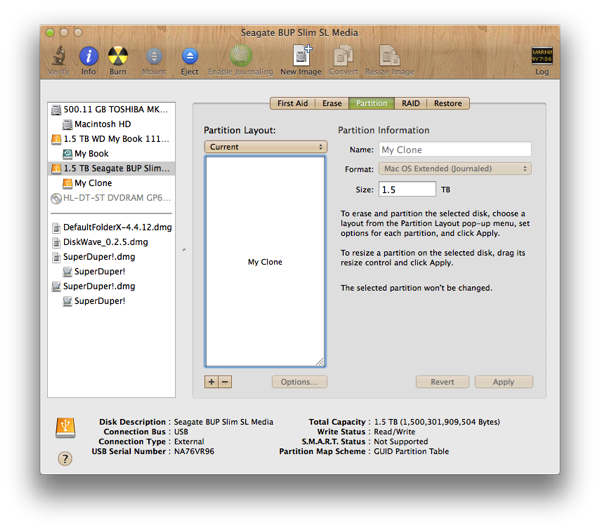Click the Mount toolbar icon
This screenshot has height=530, width=600.
(154, 56)
